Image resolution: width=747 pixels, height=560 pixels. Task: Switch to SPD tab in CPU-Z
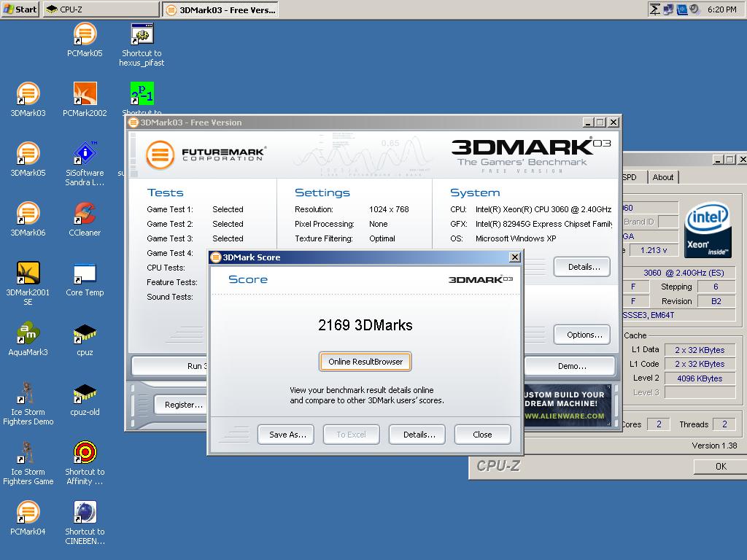point(634,177)
